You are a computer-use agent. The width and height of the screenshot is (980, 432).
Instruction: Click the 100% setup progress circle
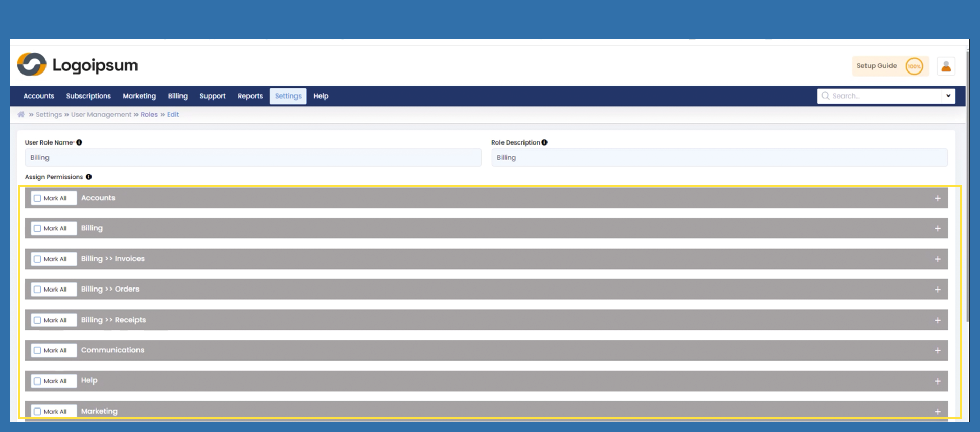pos(914,66)
